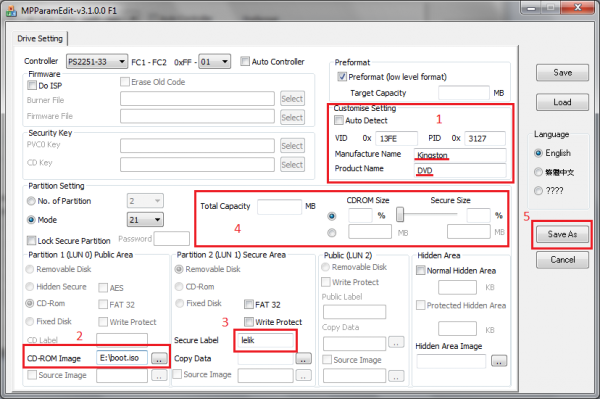Tick the Auto Controller checkbox
The width and height of the screenshot is (600, 399).
click(245, 61)
